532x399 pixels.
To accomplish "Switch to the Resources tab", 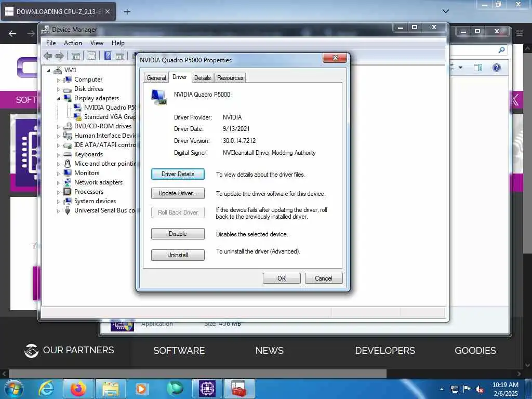I will (x=230, y=78).
